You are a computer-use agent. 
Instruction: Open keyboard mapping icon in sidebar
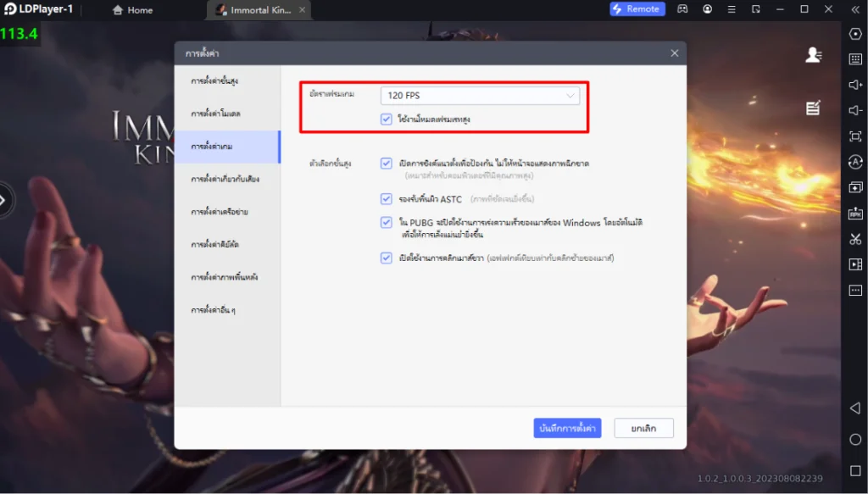[855, 59]
